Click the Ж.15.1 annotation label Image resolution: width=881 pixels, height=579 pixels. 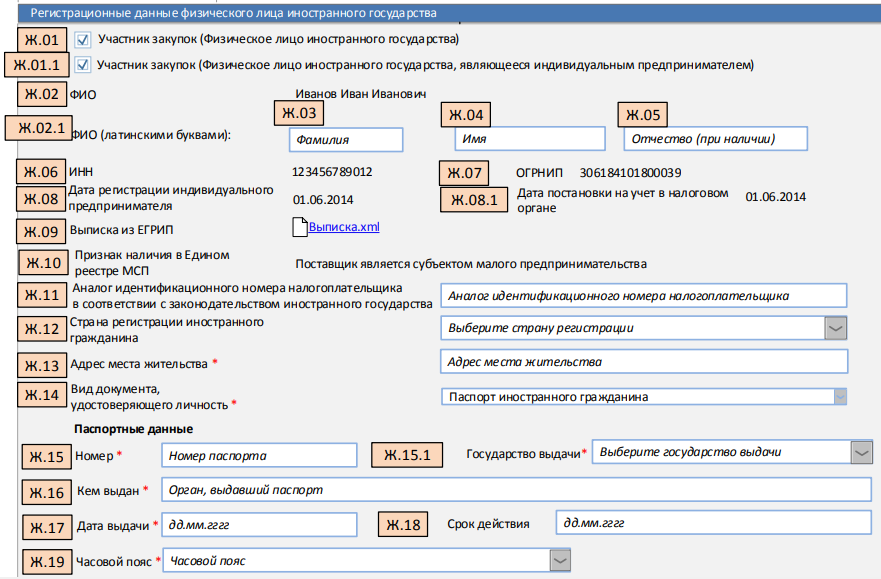pyautogui.click(x=405, y=455)
